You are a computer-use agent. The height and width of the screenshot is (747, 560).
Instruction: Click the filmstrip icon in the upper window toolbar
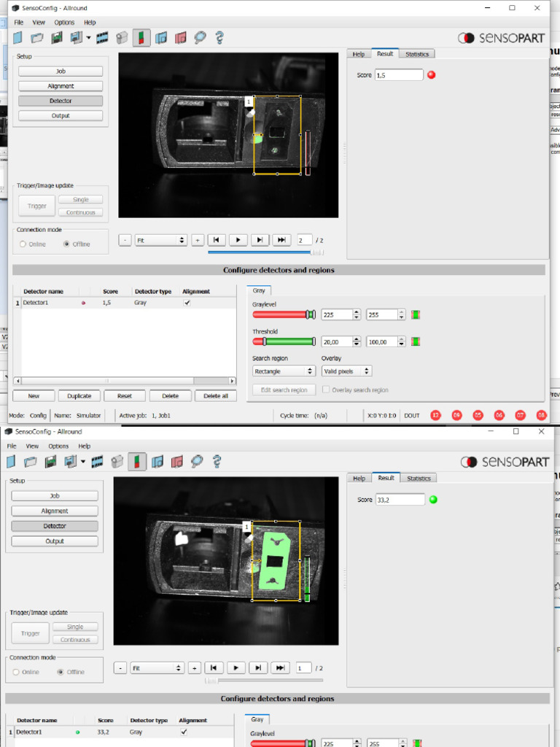tap(102, 38)
